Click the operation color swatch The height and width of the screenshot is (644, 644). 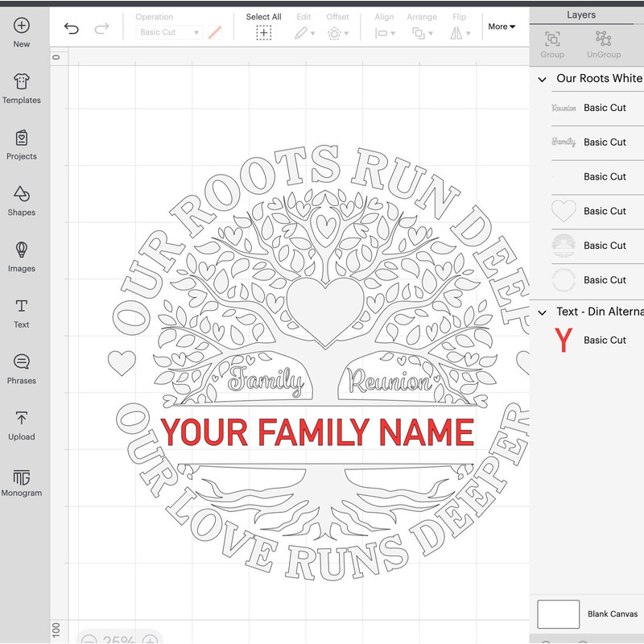click(x=215, y=32)
